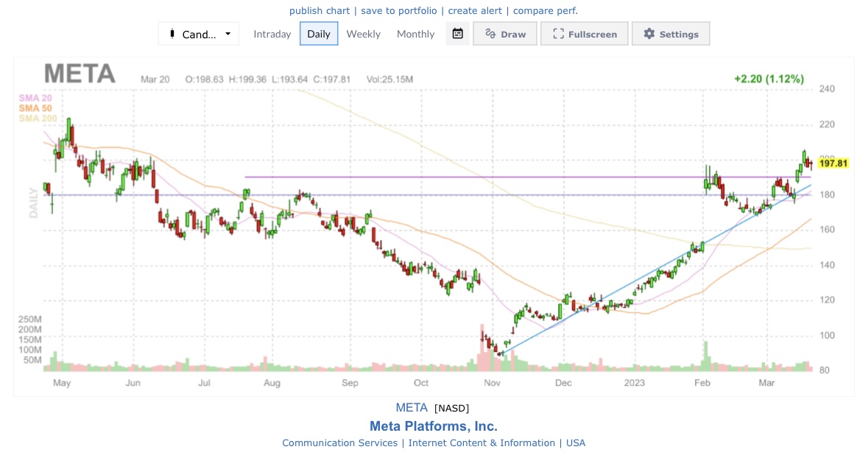Click the H:199.36 high price readout
This screenshot has height=455, width=868.
(247, 80)
